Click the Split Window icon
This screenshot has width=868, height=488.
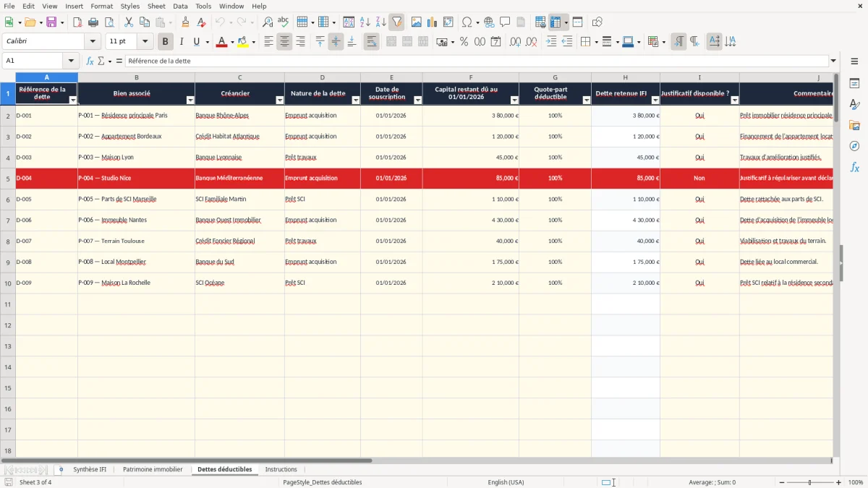pos(578,22)
